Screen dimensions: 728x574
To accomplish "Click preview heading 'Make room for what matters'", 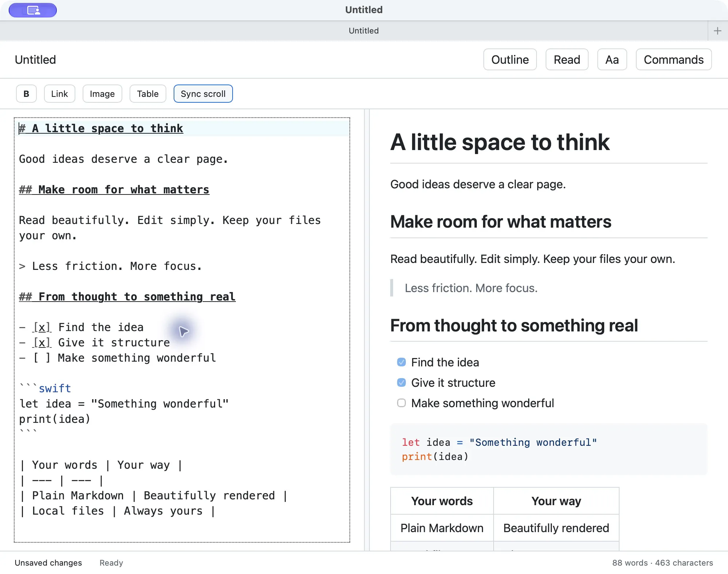I will (500, 222).
